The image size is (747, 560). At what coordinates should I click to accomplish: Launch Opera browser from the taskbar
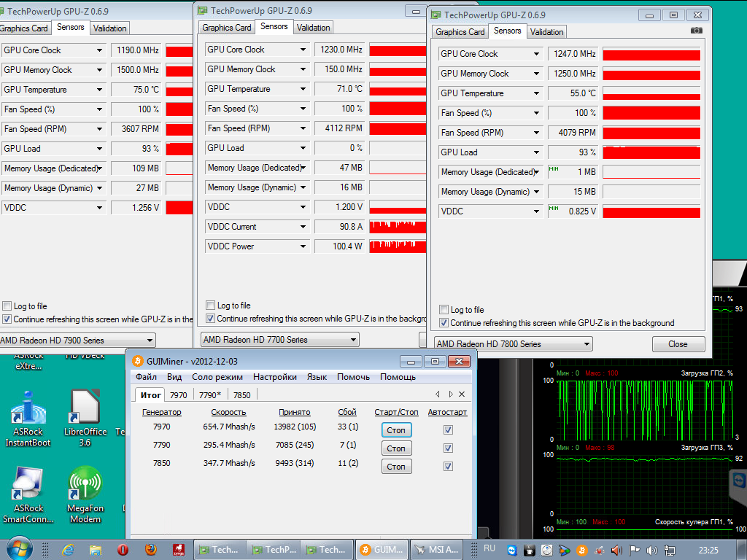point(123,550)
